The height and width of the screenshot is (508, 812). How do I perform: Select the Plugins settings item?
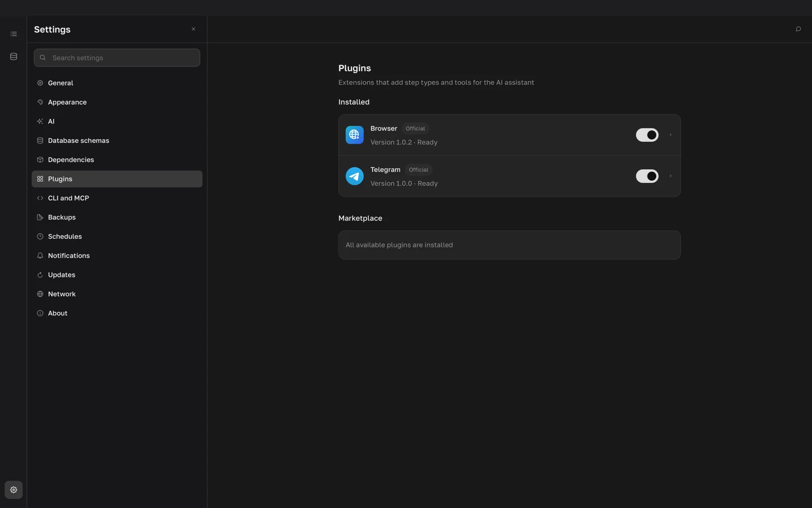[117, 179]
